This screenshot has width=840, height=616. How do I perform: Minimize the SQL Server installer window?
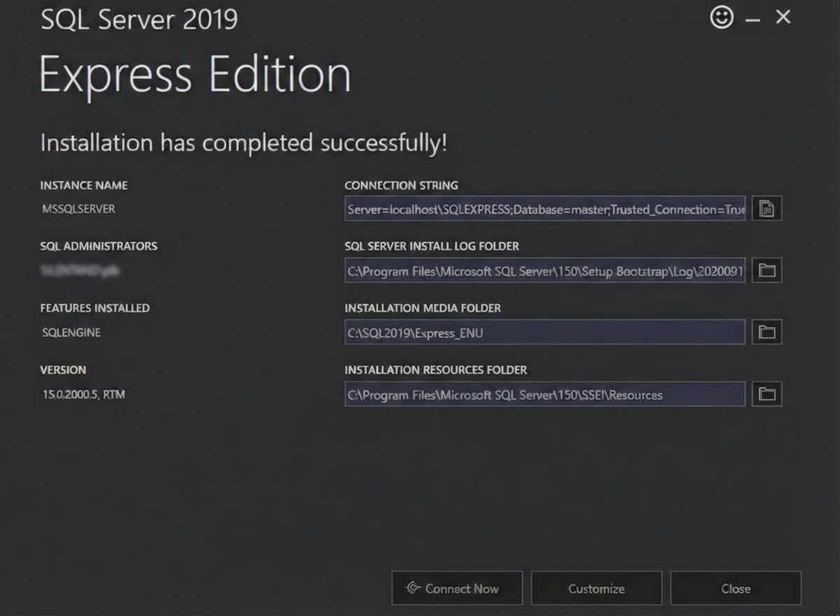(752, 20)
